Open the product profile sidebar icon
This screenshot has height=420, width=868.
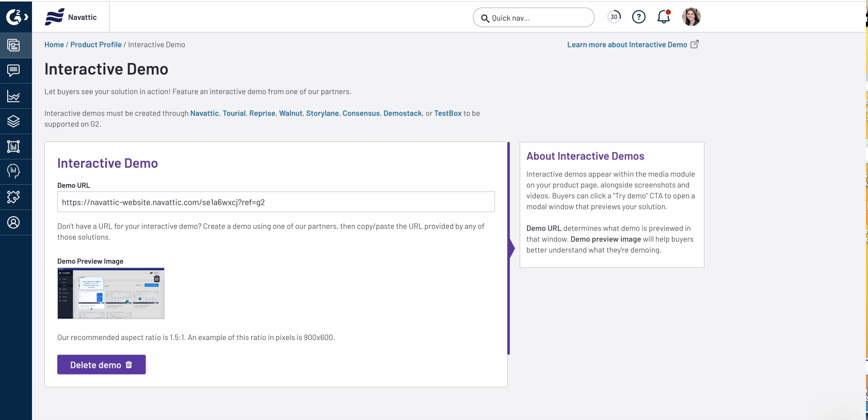(x=13, y=45)
